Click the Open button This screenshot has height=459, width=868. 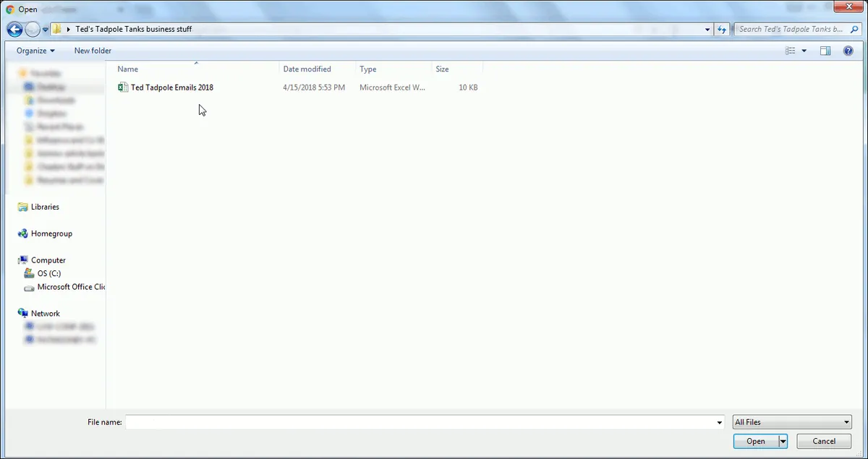coord(755,441)
